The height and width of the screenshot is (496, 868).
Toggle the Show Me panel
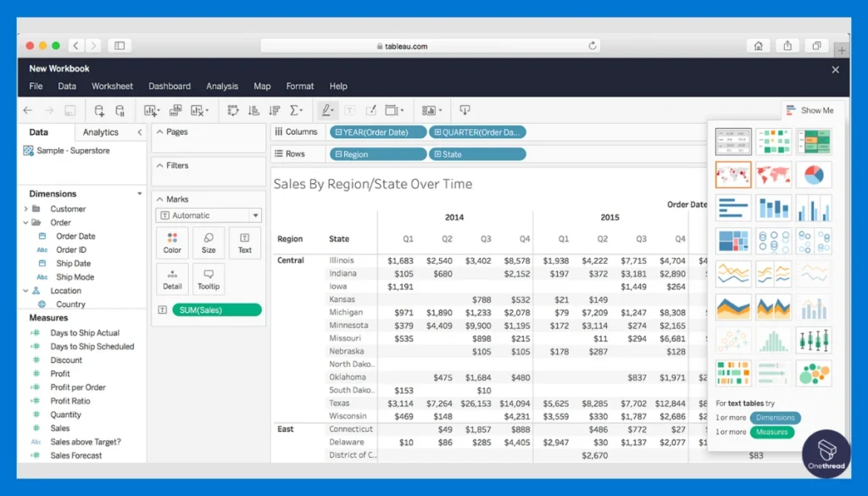(810, 111)
